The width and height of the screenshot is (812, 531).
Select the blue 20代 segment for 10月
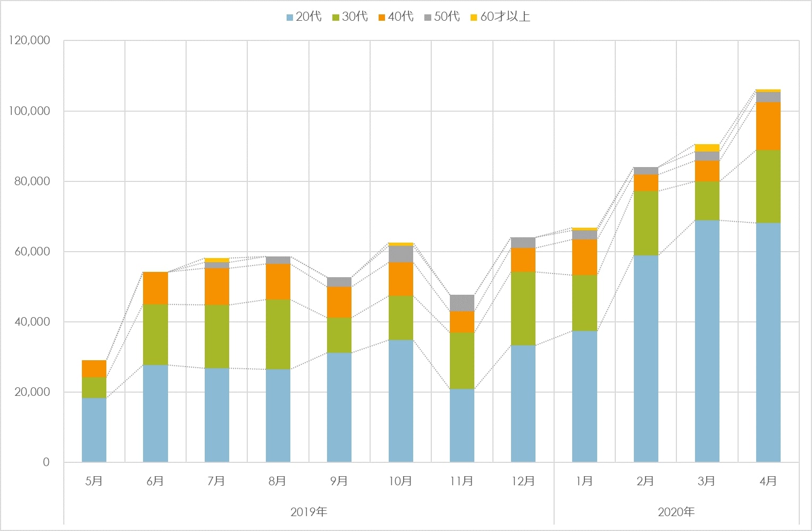(x=401, y=401)
